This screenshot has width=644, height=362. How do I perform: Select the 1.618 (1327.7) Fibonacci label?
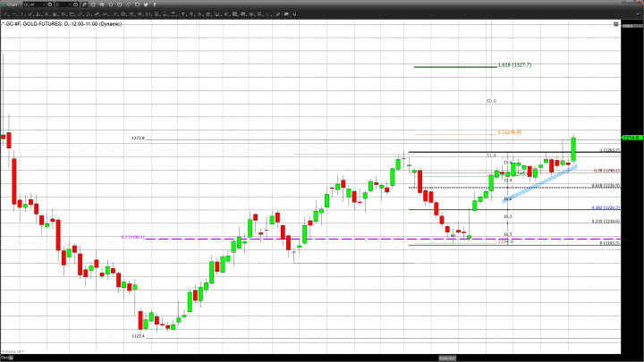(x=514, y=65)
